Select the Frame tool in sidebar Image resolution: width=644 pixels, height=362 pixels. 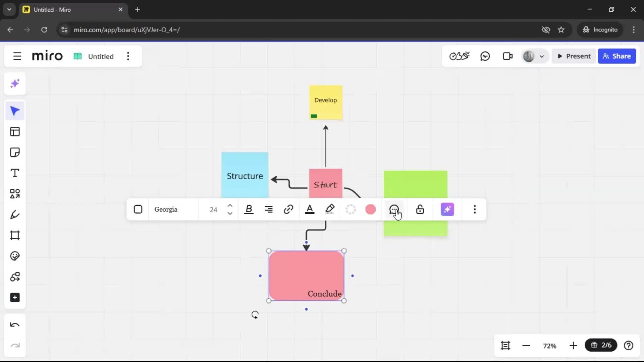15,235
